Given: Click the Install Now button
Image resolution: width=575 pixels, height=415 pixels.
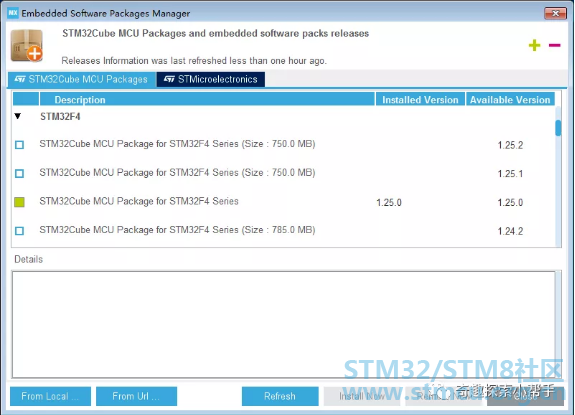Looking at the screenshot, I should 362,396.
